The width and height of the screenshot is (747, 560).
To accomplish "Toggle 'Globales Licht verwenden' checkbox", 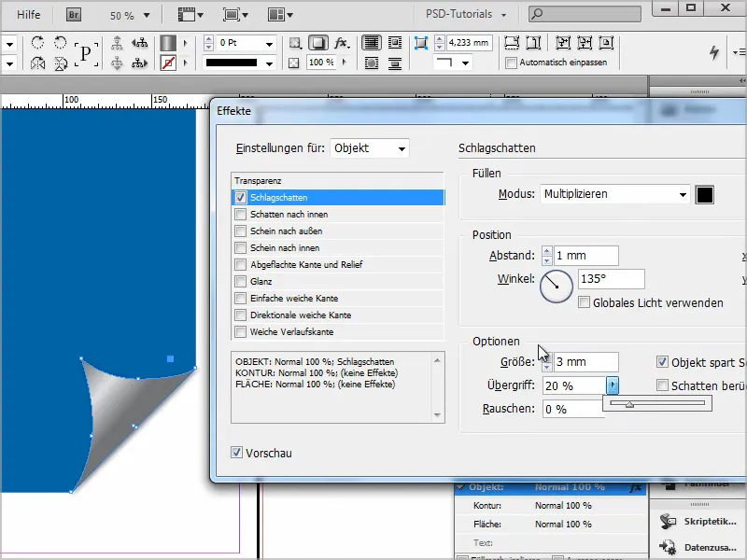I will click(584, 302).
